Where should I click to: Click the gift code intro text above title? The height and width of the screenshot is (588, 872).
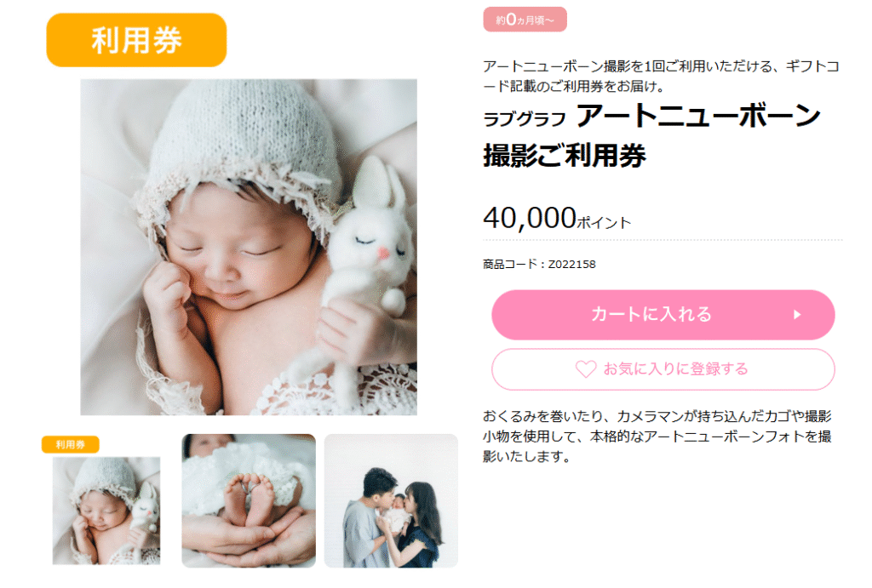[x=661, y=76]
